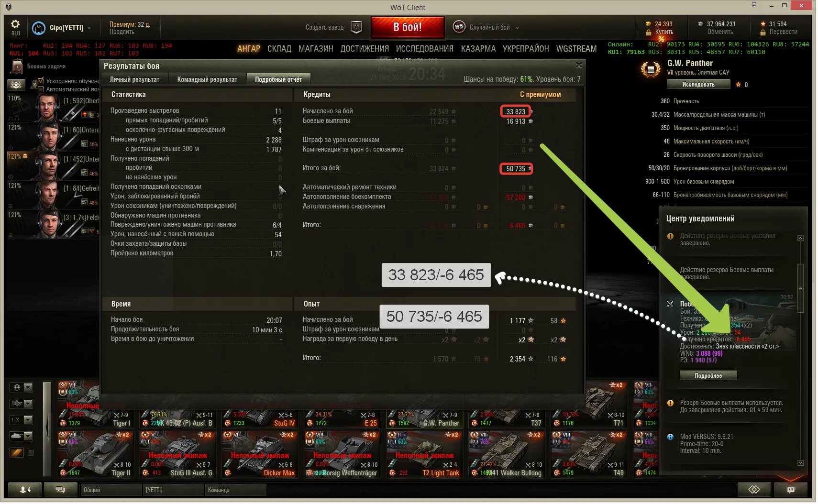Open the WGSTREAM menu

(576, 49)
